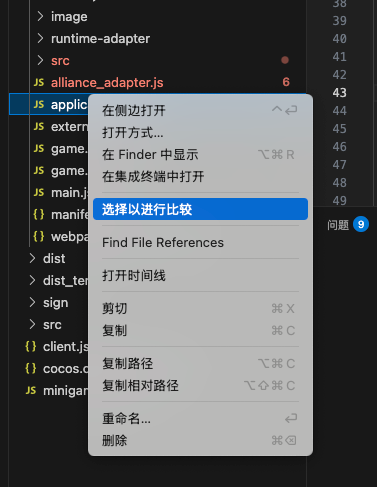The image size is (377, 487).
Task: Click the JS icon of minigame file
Action: tap(31, 391)
